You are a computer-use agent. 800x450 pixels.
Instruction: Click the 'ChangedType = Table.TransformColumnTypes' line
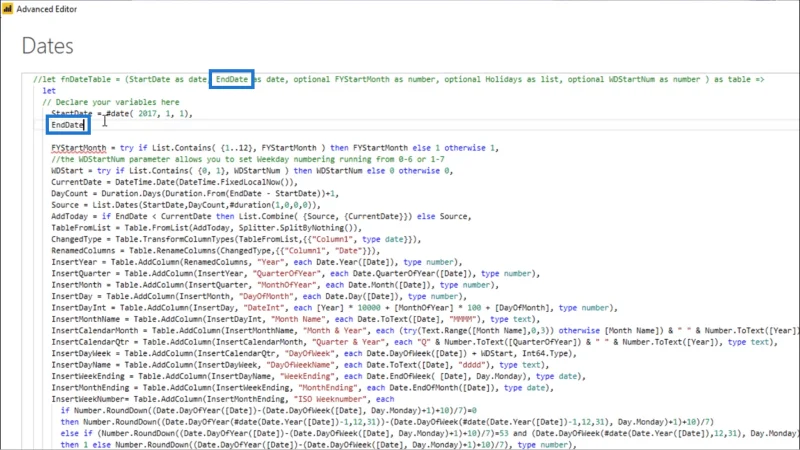click(x=236, y=239)
